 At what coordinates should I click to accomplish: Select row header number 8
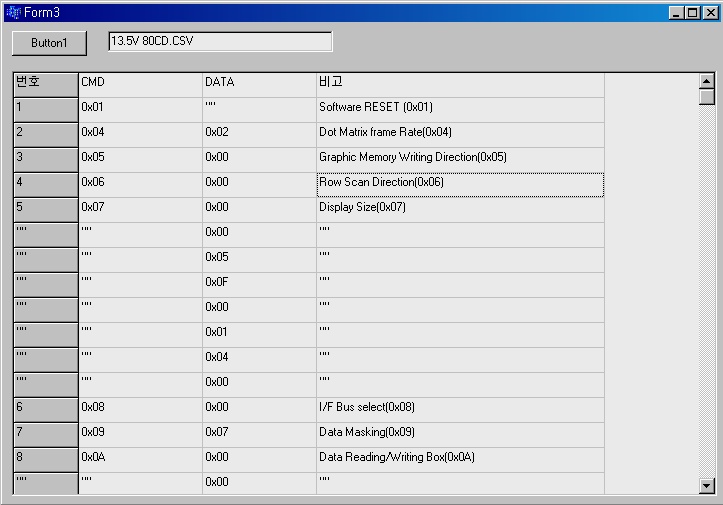pyautogui.click(x=46, y=459)
